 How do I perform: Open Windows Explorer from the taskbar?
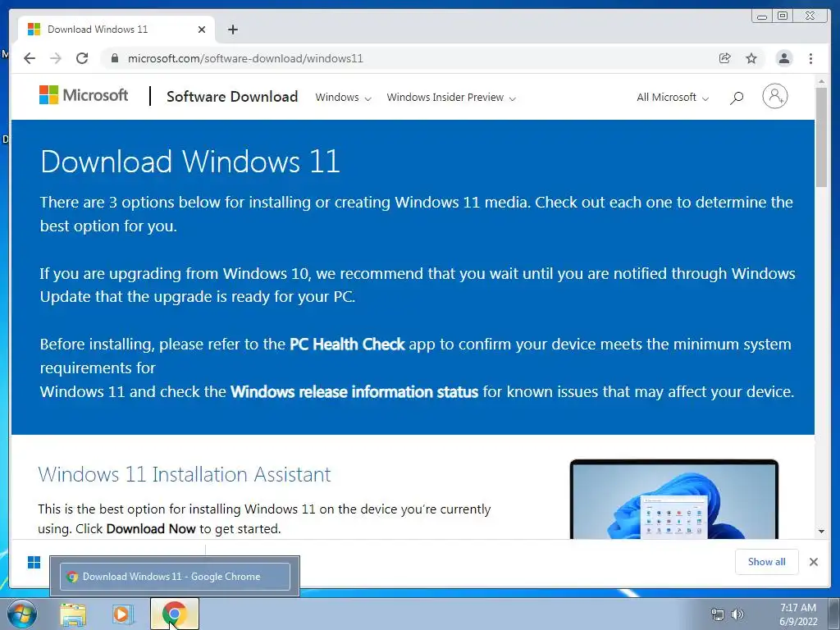[73, 614]
